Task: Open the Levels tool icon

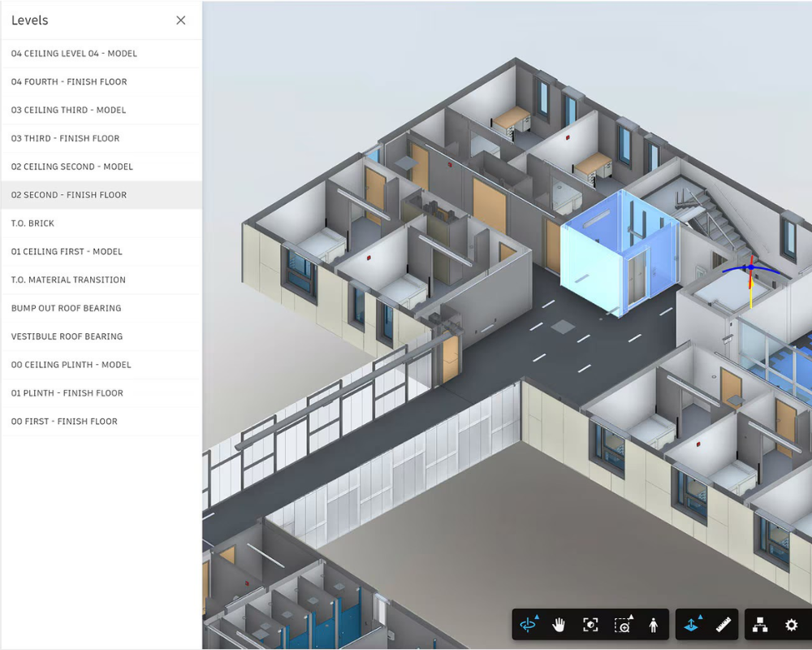Action: [x=693, y=625]
